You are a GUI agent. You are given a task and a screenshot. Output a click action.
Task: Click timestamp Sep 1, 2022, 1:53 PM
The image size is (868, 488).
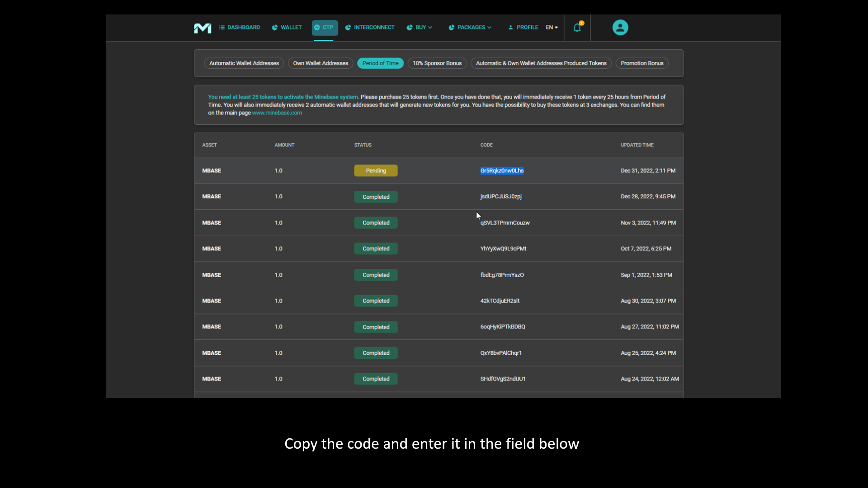(x=646, y=275)
